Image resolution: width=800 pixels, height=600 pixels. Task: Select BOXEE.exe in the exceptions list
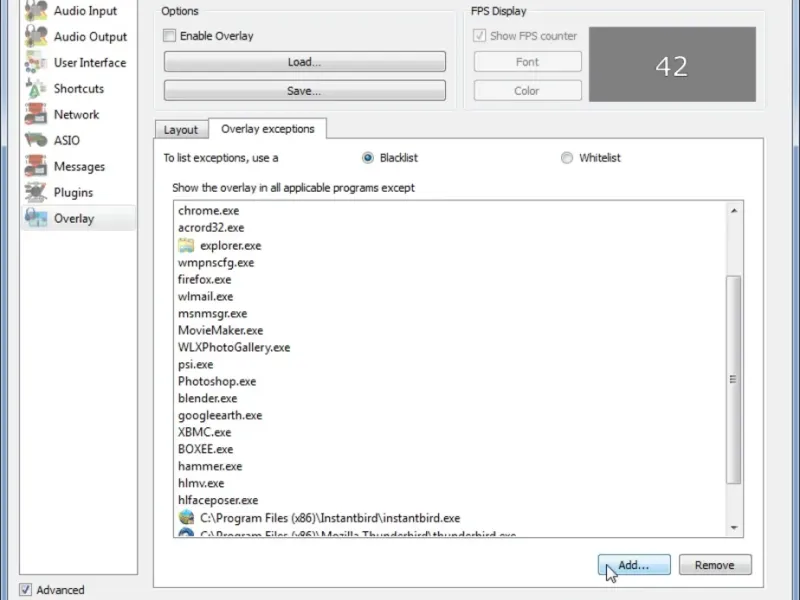tap(206, 449)
